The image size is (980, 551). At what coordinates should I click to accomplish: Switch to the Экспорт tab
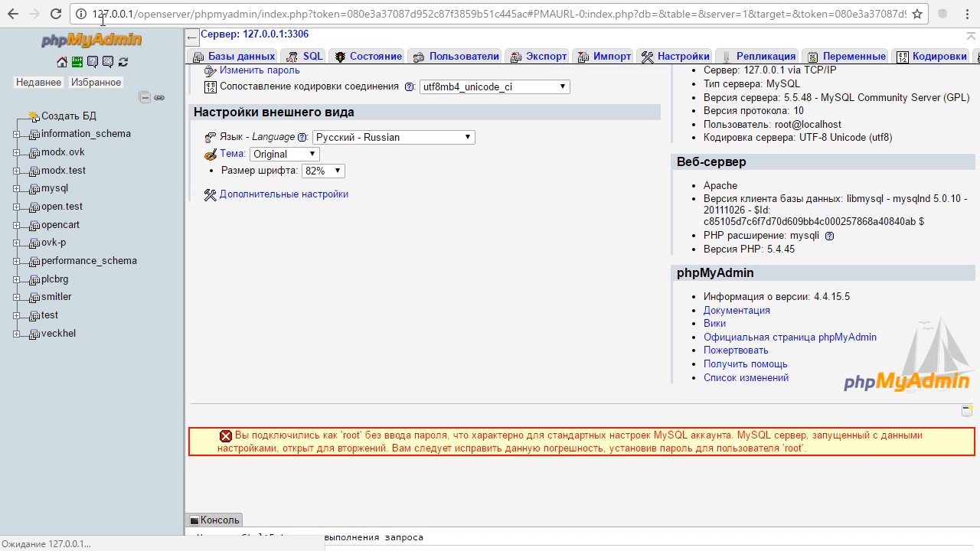point(539,57)
